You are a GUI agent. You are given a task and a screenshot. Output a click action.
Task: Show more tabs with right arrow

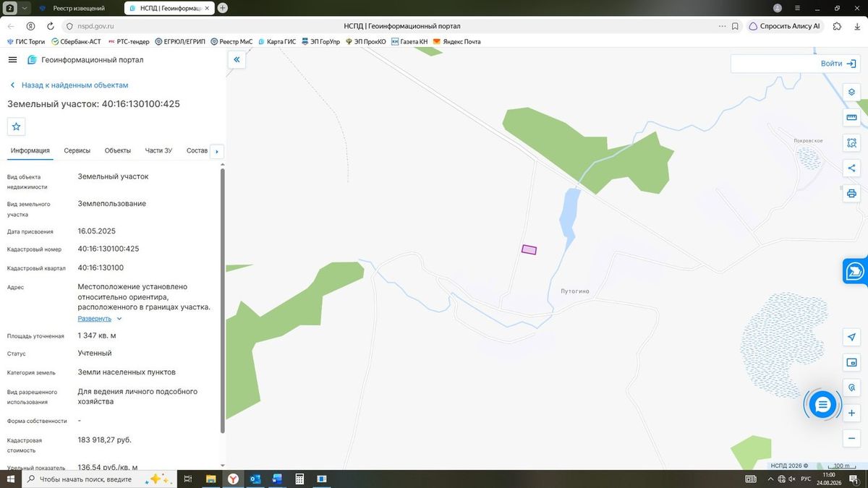click(217, 151)
